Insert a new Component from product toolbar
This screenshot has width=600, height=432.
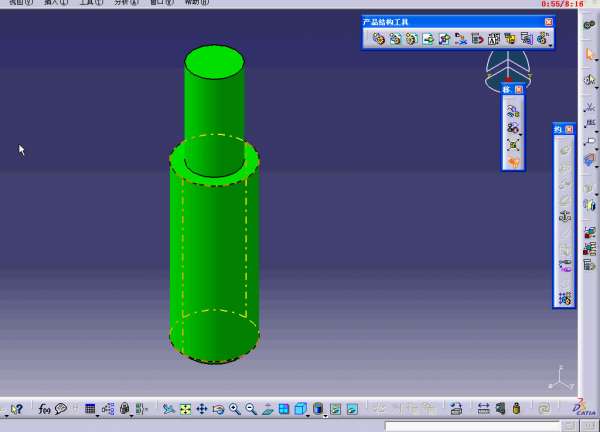click(x=378, y=39)
